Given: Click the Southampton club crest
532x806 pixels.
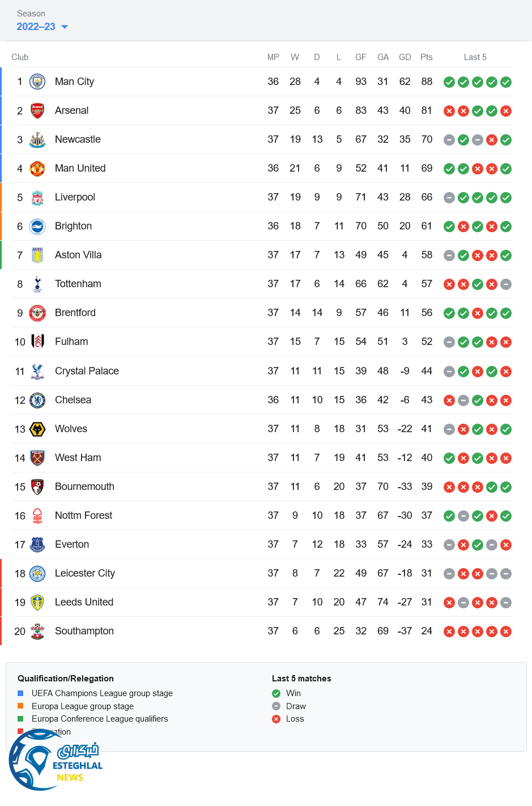Looking at the screenshot, I should (37, 631).
